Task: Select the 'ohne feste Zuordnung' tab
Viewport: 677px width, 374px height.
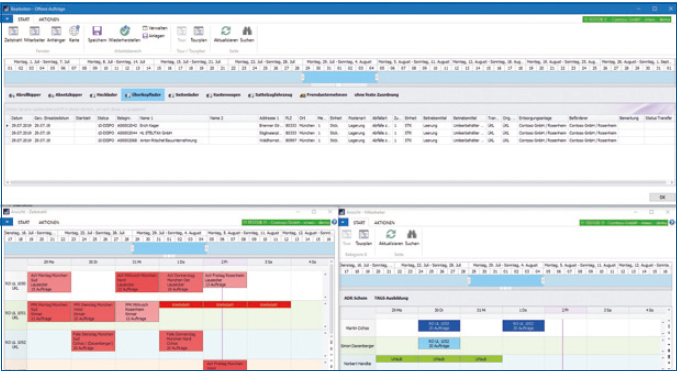Action: [376, 95]
